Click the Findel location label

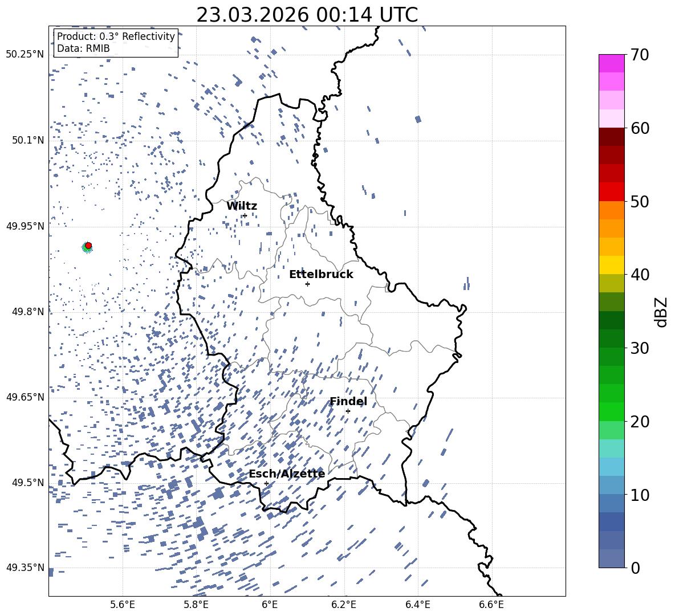[348, 401]
